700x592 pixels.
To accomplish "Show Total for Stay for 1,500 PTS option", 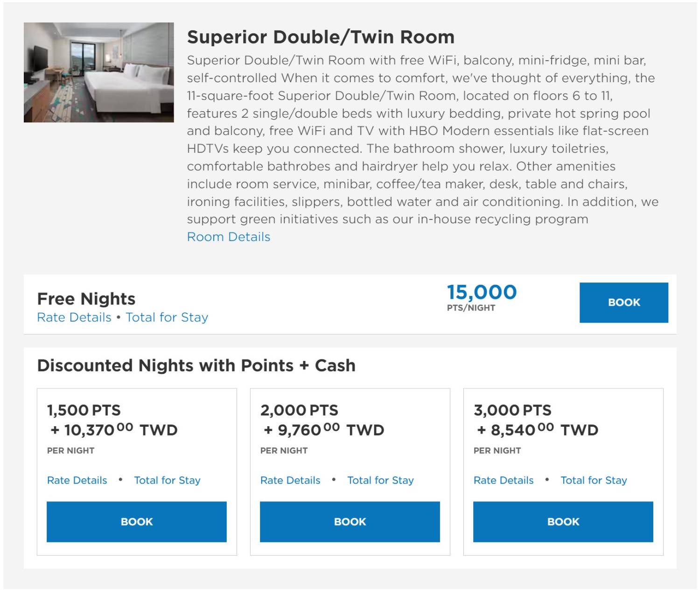I will pyautogui.click(x=167, y=480).
